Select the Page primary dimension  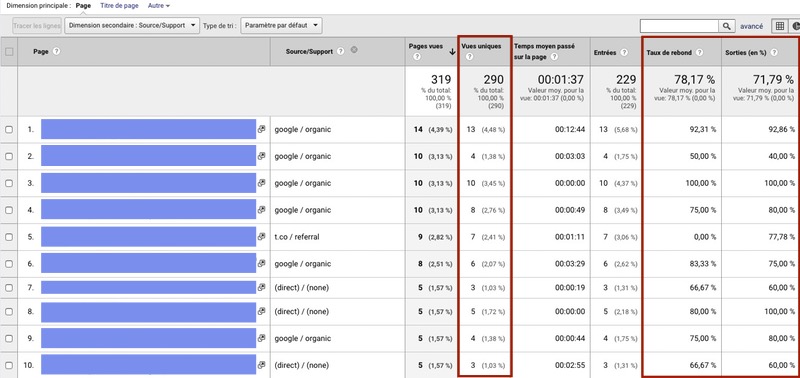tap(83, 6)
